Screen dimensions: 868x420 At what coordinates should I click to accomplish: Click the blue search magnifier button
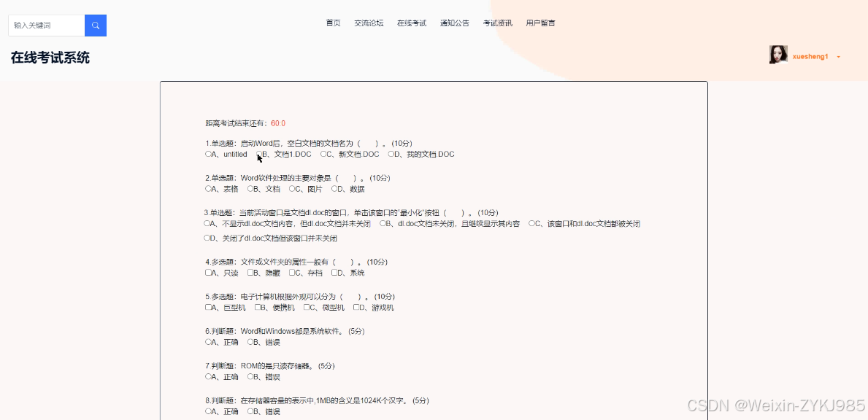95,26
